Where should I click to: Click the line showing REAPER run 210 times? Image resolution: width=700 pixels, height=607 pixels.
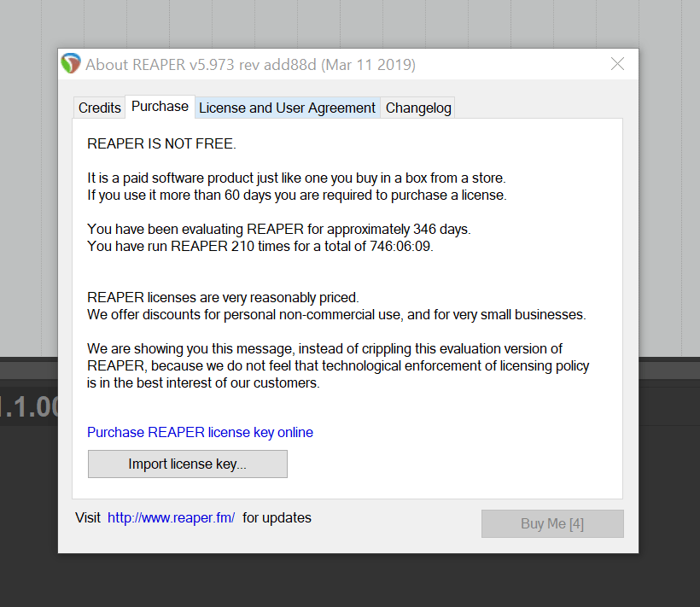tap(260, 246)
